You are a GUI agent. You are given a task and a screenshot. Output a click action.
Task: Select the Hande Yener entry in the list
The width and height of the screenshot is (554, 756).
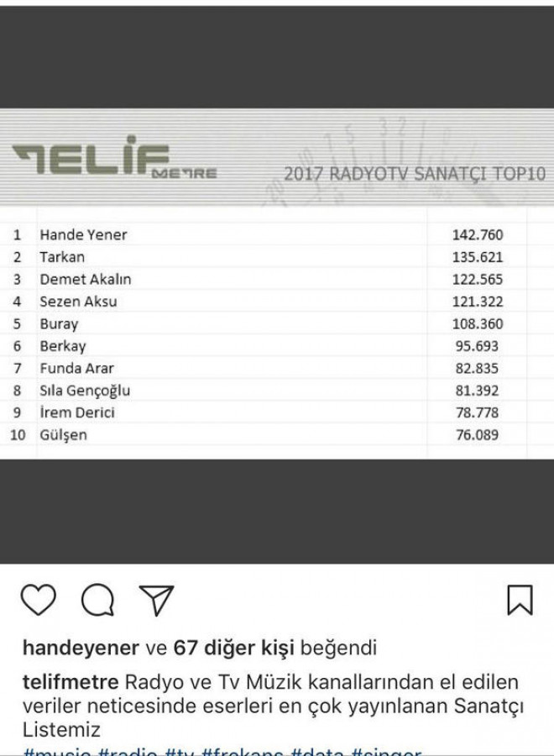coord(83,235)
